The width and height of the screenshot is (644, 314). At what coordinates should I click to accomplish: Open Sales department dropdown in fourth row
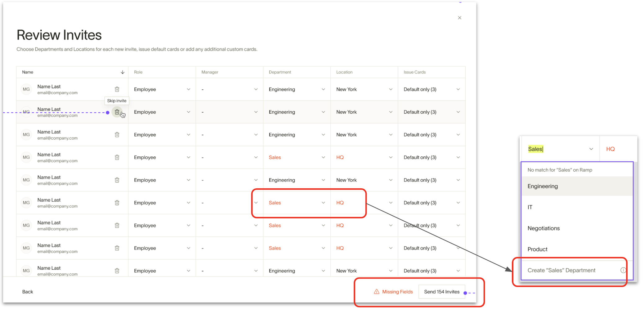tap(297, 157)
